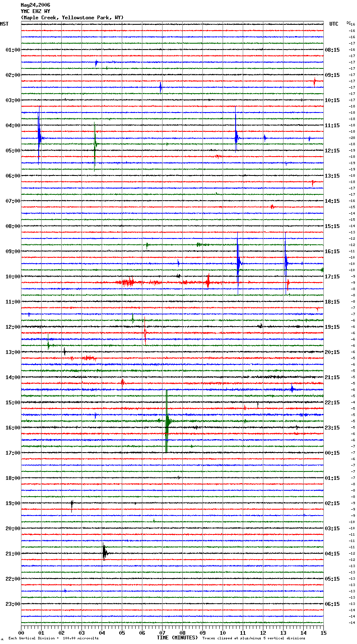Click the 00:15 UTC row label
357x644 pixels.
(332, 453)
